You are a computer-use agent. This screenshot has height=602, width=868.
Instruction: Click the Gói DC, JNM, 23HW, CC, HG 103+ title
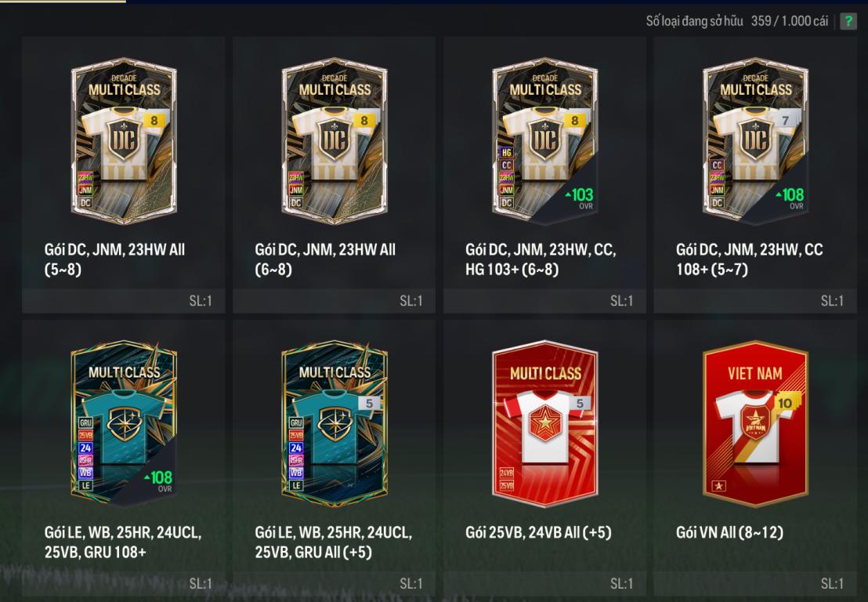tap(541, 259)
